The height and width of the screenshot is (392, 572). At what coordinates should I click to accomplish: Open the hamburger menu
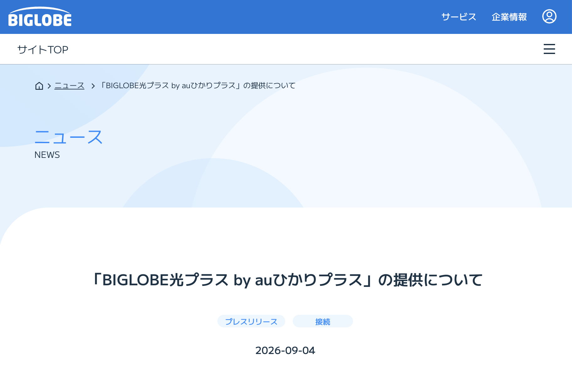pos(549,49)
